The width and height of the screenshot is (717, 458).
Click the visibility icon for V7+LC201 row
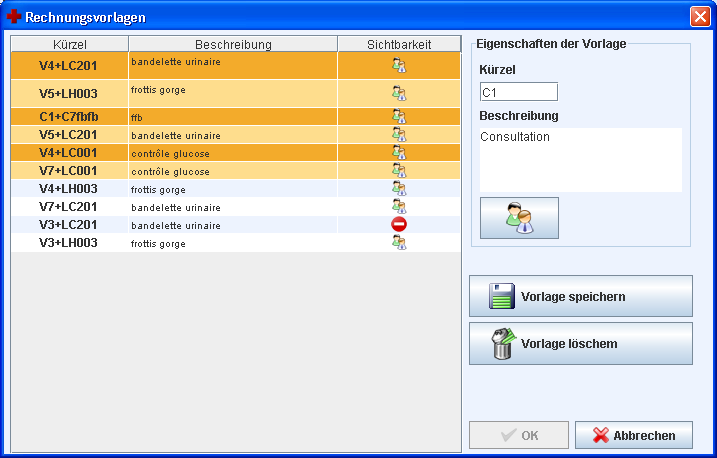(399, 207)
